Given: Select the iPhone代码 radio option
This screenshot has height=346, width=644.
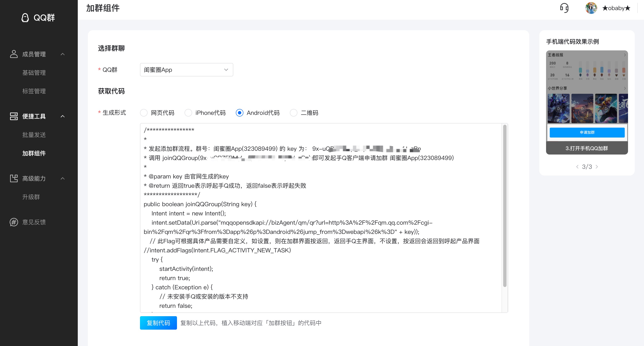Looking at the screenshot, I should pyautogui.click(x=188, y=113).
